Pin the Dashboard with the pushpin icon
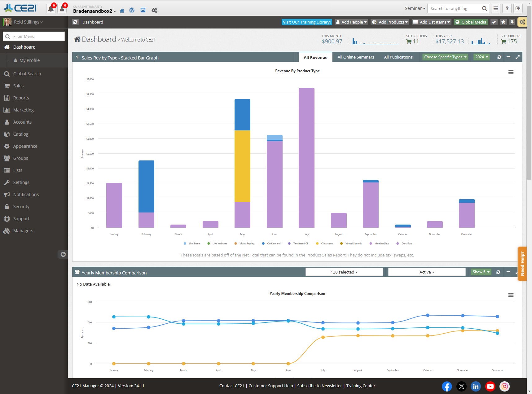 (x=512, y=22)
